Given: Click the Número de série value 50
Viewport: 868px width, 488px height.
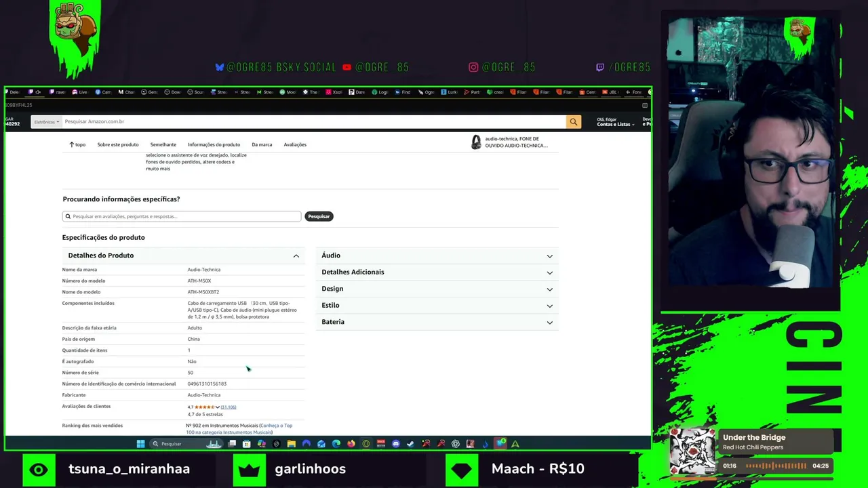Looking at the screenshot, I should 191,373.
